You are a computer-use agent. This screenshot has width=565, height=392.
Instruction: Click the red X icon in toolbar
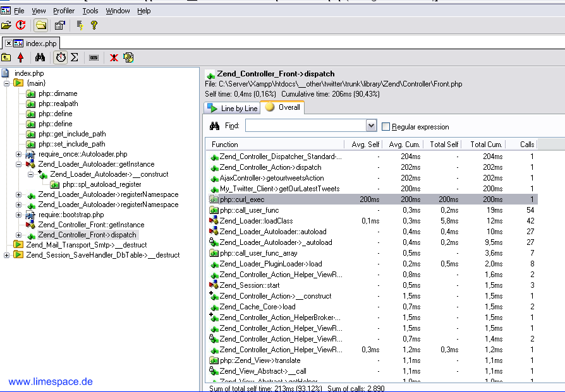click(x=114, y=57)
